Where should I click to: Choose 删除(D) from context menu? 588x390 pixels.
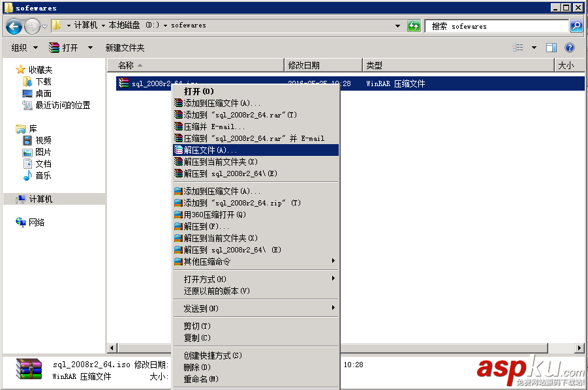[x=256, y=367]
